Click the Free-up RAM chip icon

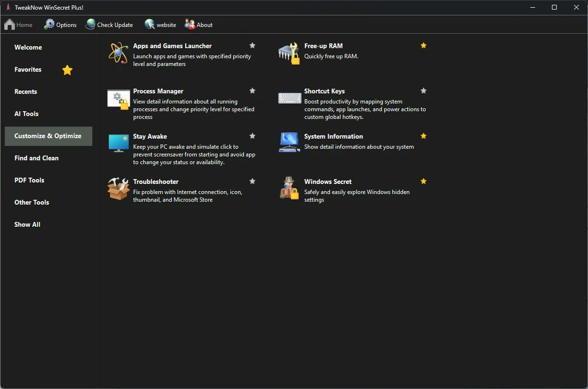289,53
